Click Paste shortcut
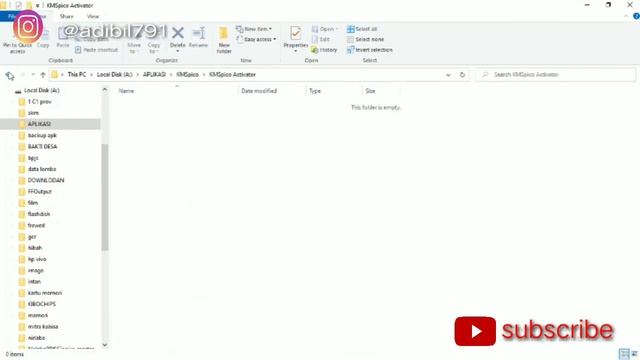Image resolution: width=640 pixels, height=360 pixels. click(x=96, y=50)
